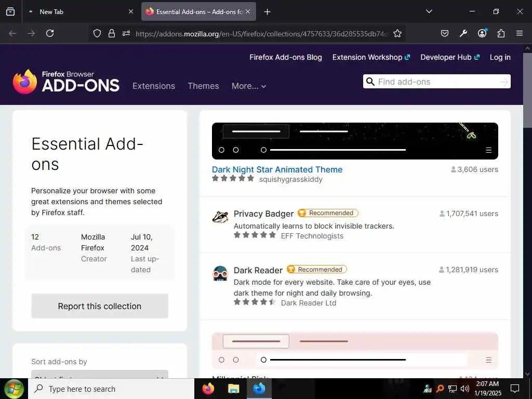Submit search with the arrow button

(504, 82)
